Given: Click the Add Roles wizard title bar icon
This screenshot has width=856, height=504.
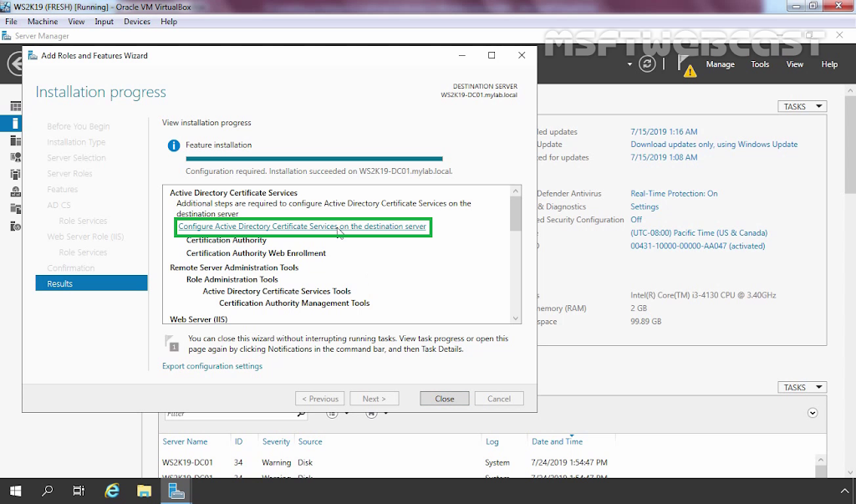Looking at the screenshot, I should [33, 56].
